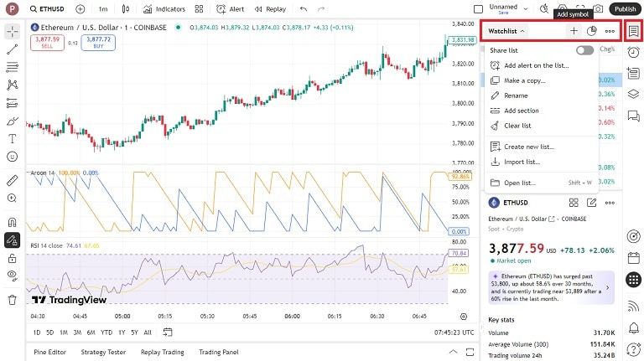Open the Fibonacci retracement tools

point(13,67)
